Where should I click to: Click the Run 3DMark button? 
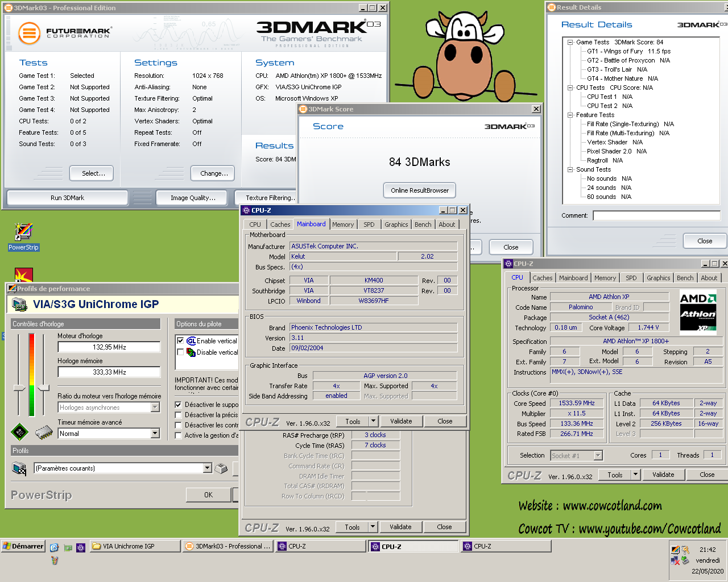(67, 198)
